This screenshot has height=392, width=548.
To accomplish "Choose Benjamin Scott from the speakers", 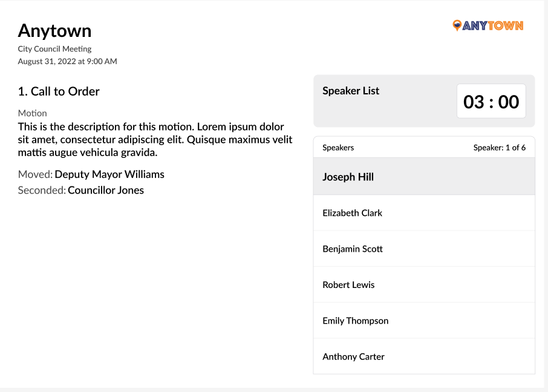I will (x=353, y=249).
